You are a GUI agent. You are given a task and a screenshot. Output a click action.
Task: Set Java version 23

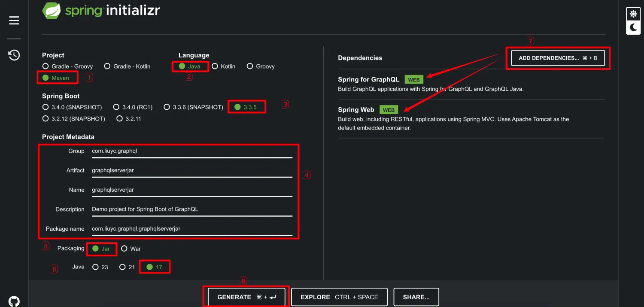[x=100, y=267]
